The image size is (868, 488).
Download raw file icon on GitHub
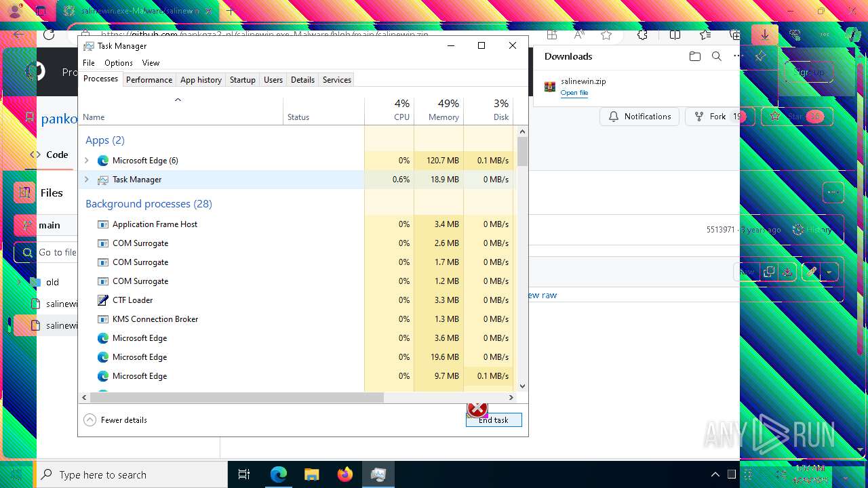pyautogui.click(x=787, y=272)
